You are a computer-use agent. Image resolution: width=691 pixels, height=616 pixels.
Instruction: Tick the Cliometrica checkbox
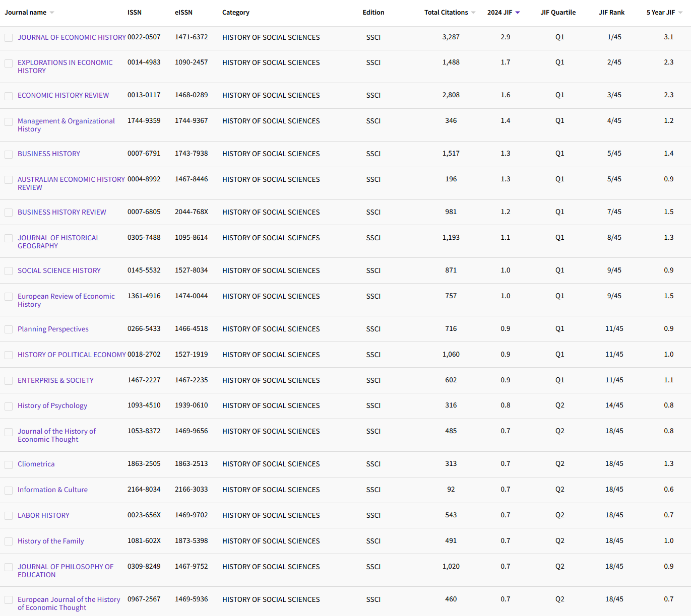point(9,464)
